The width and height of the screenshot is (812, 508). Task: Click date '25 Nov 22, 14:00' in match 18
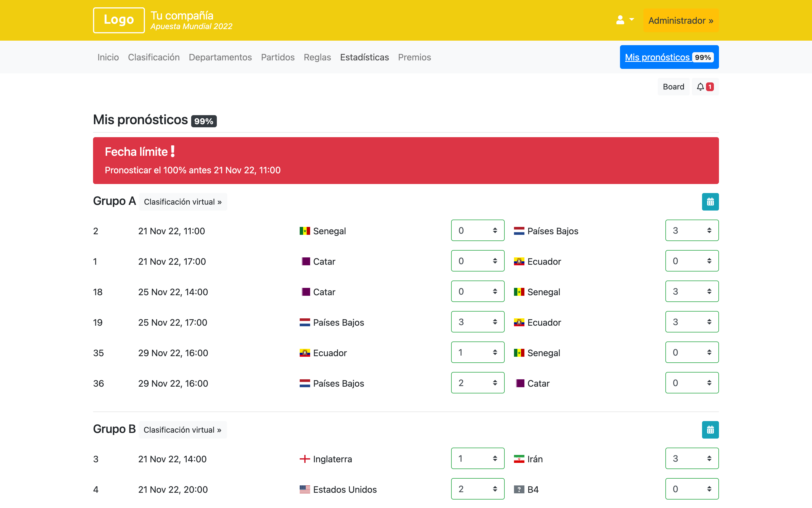pyautogui.click(x=173, y=292)
